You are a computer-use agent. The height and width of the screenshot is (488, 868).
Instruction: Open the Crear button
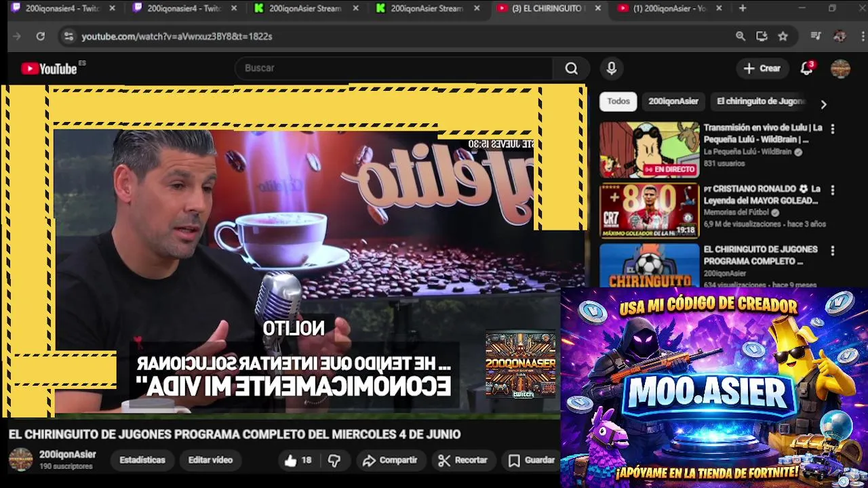tap(762, 68)
